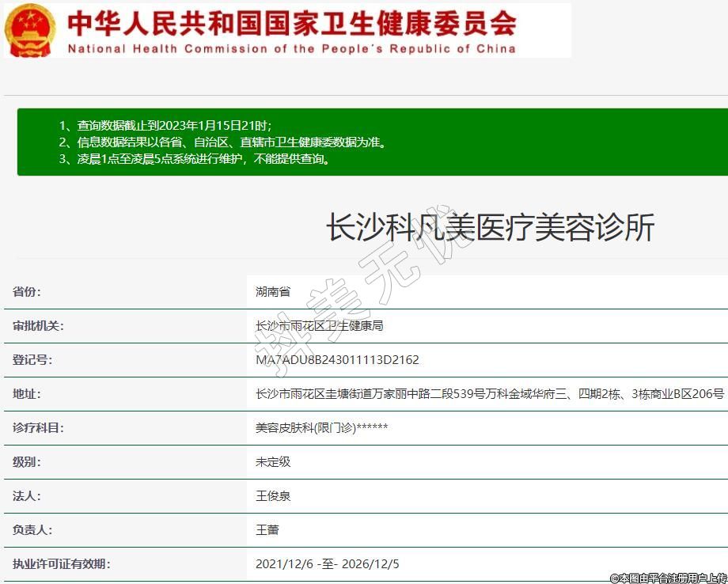Click the license validity period dates

[x=328, y=564]
